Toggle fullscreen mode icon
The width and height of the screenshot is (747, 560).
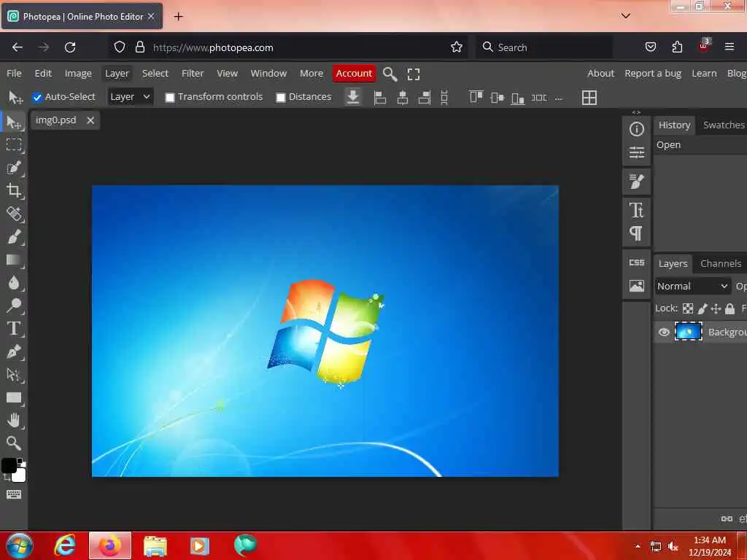(x=414, y=74)
